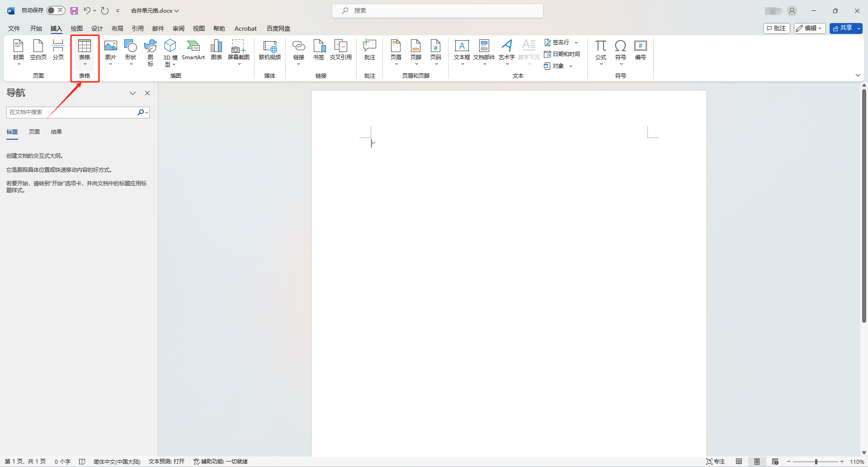This screenshot has width=868, height=467.
Task: Expand the Signature Line dropdown arrow
Action: (x=576, y=42)
